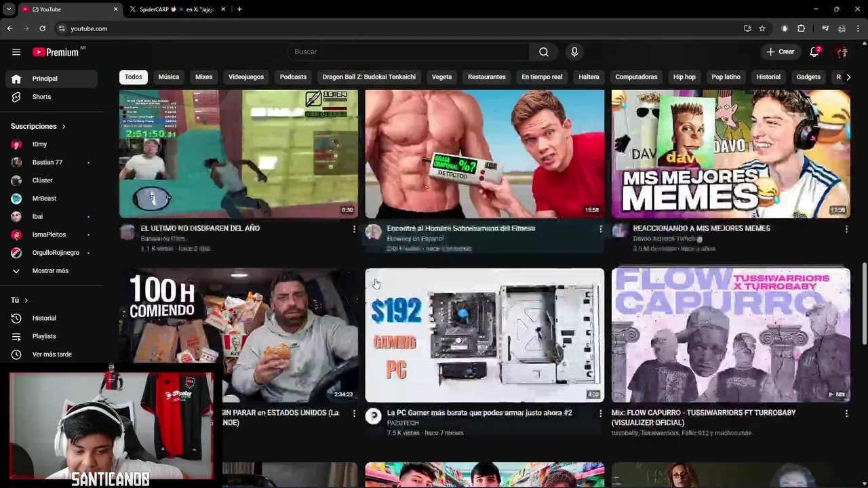Open the media control music-note icon
This screenshot has width=868, height=488.
coord(825,28)
